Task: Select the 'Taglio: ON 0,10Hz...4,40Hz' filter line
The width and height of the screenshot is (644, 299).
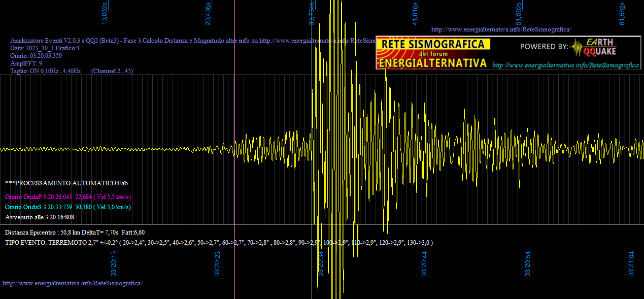Action: pyautogui.click(x=72, y=71)
